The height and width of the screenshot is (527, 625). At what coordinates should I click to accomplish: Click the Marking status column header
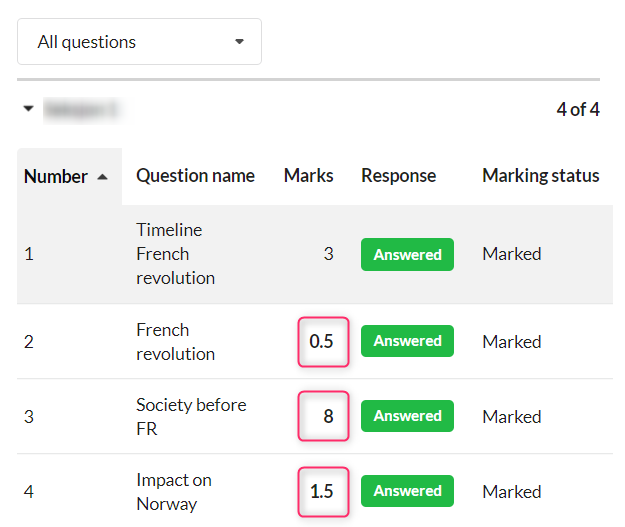click(540, 176)
